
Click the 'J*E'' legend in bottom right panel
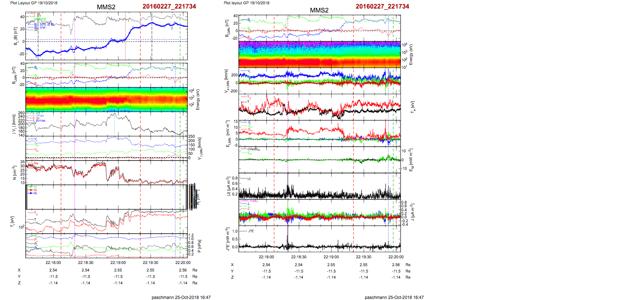click(251, 231)
